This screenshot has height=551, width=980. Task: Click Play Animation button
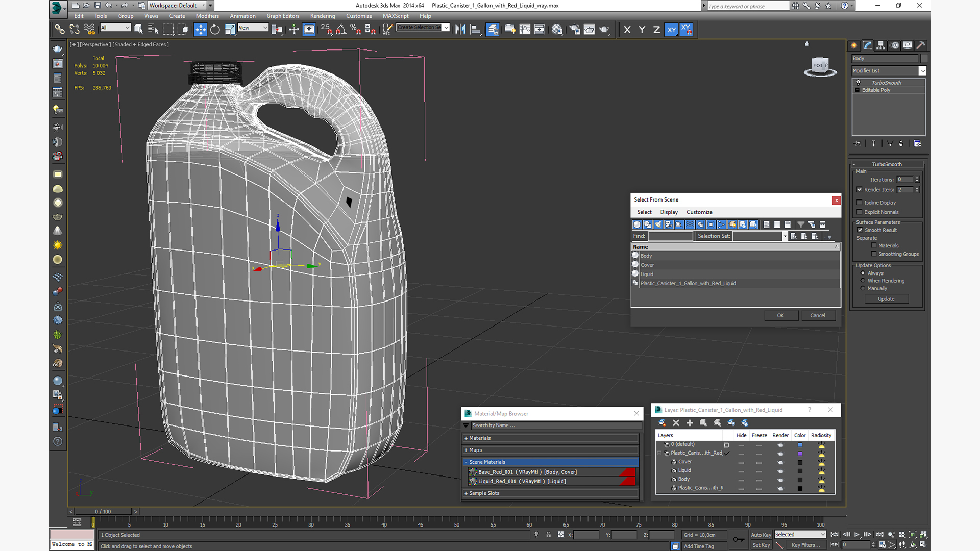(857, 534)
